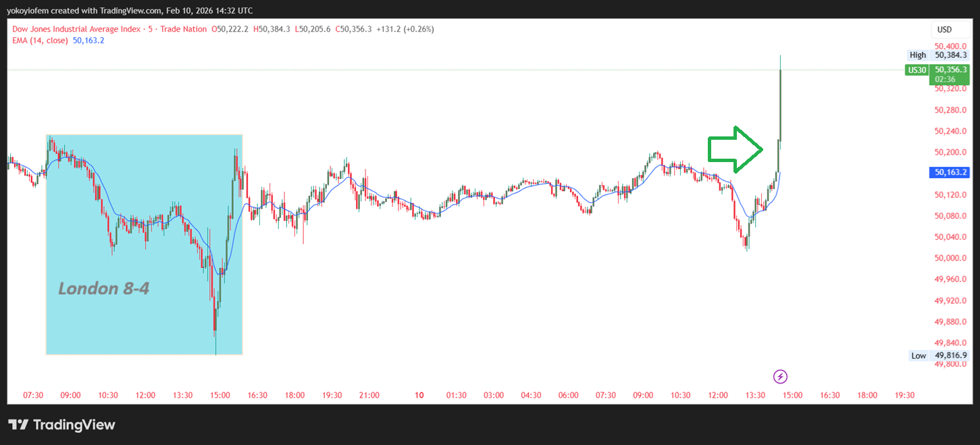Click the green US30 symbol tag
The height and width of the screenshot is (445, 980).
point(917,70)
